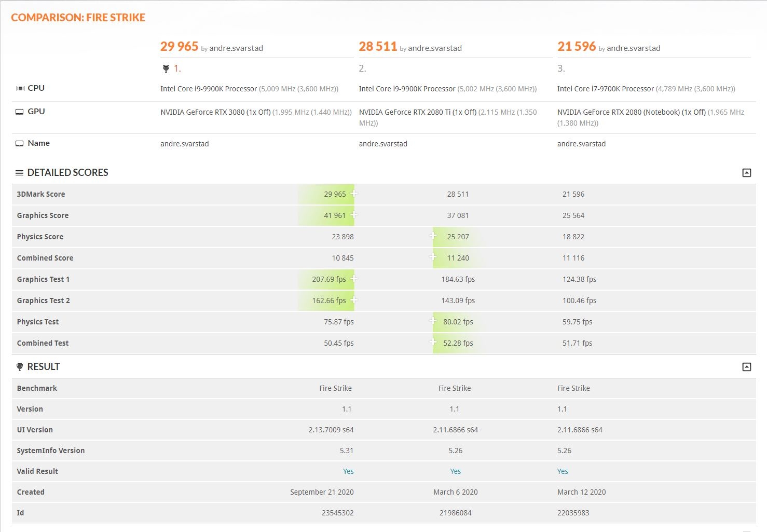Image resolution: width=767 pixels, height=532 pixels.
Task: Click the Graphics Test 2 row label
Action: pyautogui.click(x=43, y=301)
